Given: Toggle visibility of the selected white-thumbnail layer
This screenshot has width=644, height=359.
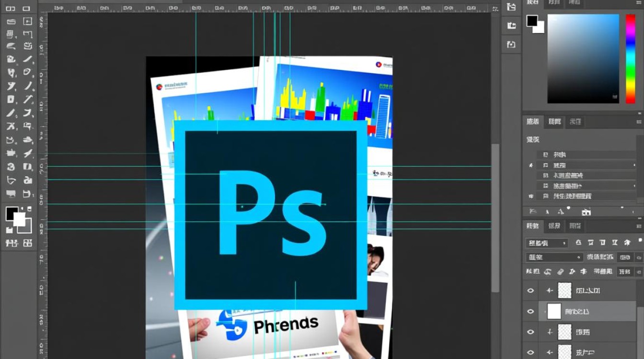Looking at the screenshot, I should click(530, 312).
